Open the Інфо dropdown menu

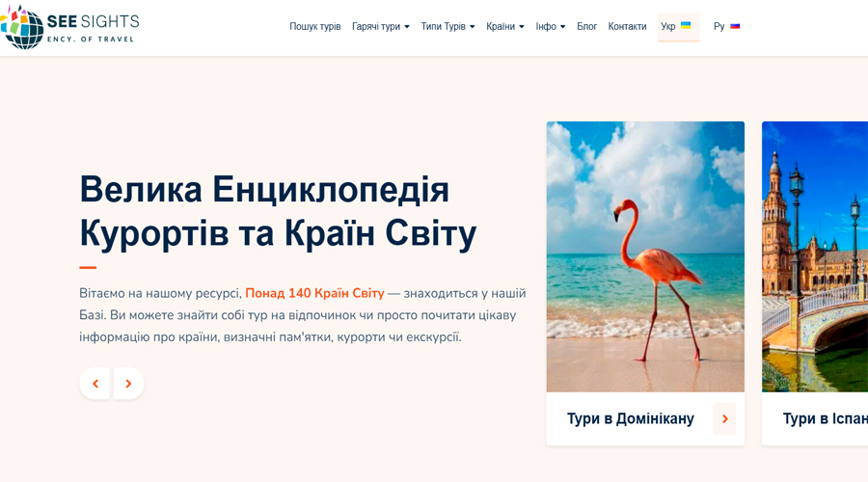pos(550,27)
